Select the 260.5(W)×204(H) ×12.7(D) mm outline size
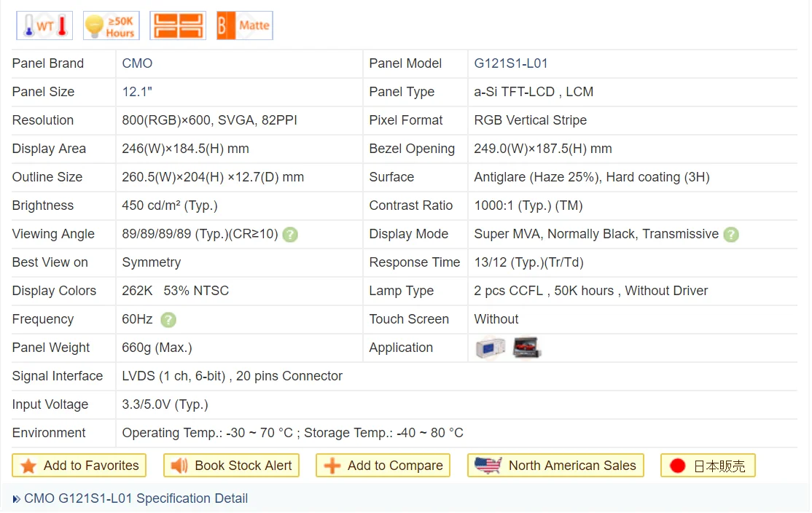Image resolution: width=812 pixels, height=513 pixels. coord(213,177)
